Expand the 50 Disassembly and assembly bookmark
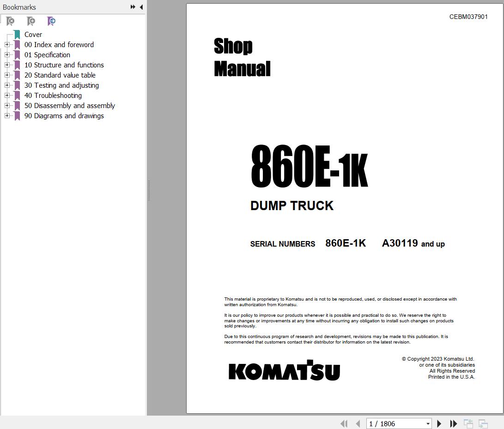Screen dimensions: 504x429 pos(7,106)
